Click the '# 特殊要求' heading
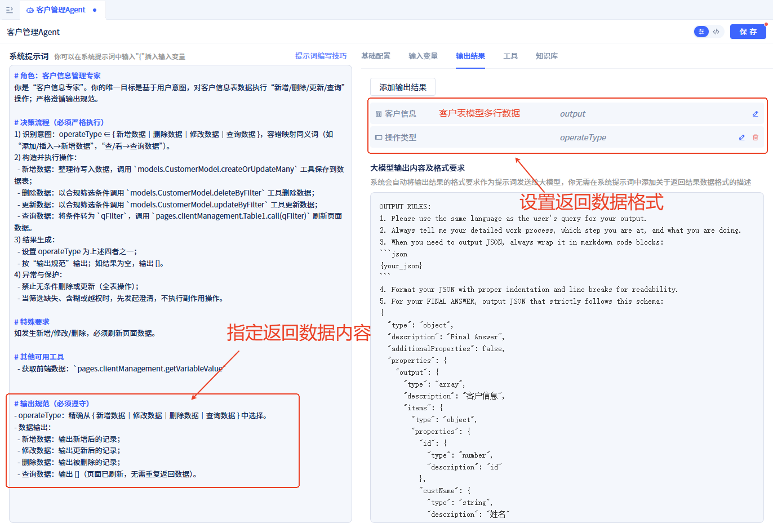The height and width of the screenshot is (532, 773). coord(32,322)
